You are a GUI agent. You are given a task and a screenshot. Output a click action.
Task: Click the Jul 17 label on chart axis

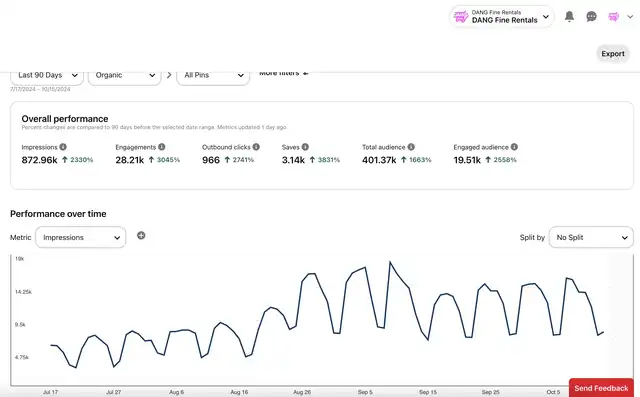(51, 392)
